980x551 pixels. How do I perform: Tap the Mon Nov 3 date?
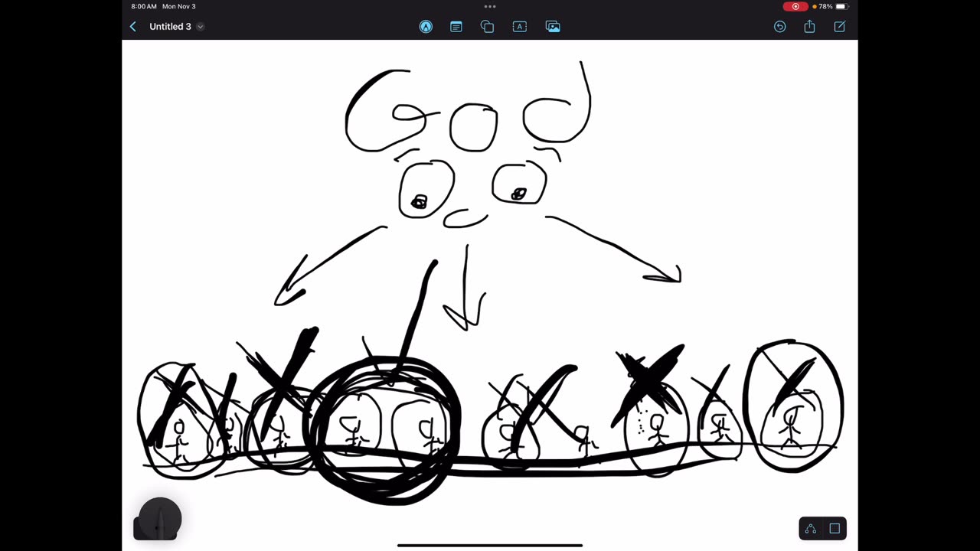(178, 6)
